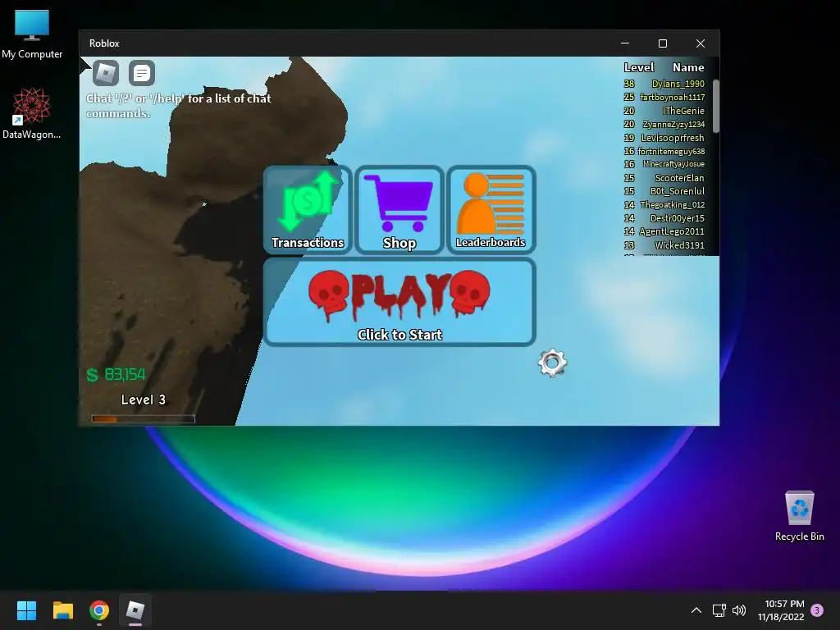Select the Recycle Bin desktop icon
The width and height of the screenshot is (840, 630).
coord(799,516)
